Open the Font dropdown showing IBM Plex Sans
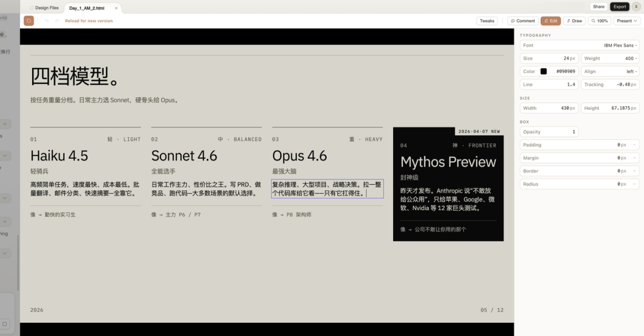This screenshot has width=644, height=336. (x=579, y=45)
